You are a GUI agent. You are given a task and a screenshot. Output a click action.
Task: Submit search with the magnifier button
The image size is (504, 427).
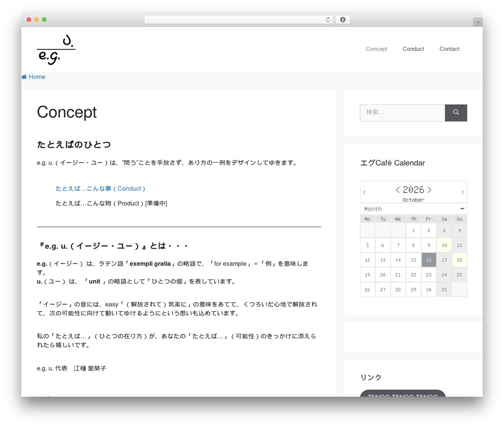click(456, 113)
